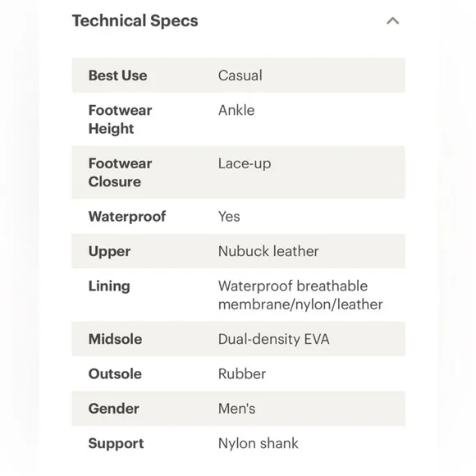Click the Technical Specs heading
The width and height of the screenshot is (476, 476).
[x=135, y=21]
